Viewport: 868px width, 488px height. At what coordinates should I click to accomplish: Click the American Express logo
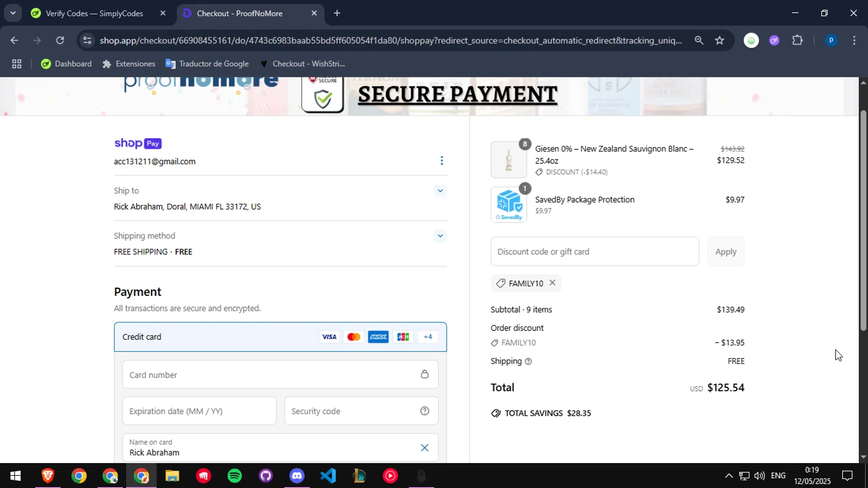(378, 337)
